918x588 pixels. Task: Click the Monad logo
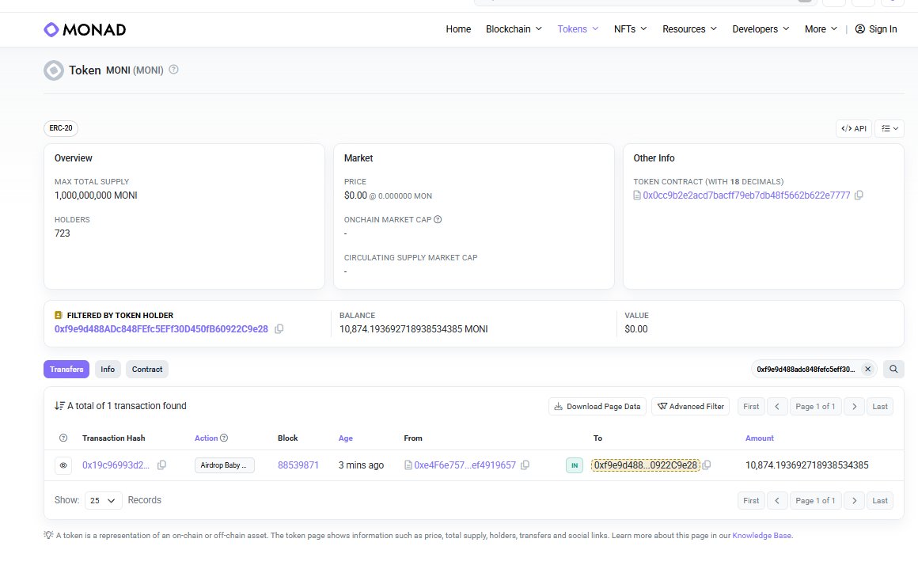pyautogui.click(x=85, y=29)
